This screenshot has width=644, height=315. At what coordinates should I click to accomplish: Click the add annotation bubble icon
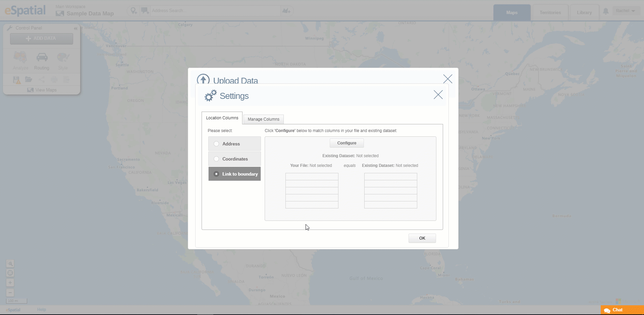145,11
